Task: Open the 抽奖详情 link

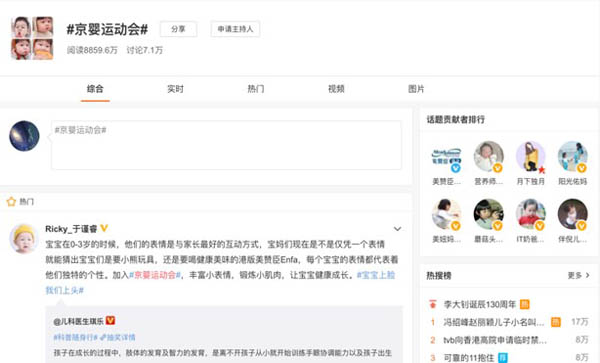Action: (117, 337)
